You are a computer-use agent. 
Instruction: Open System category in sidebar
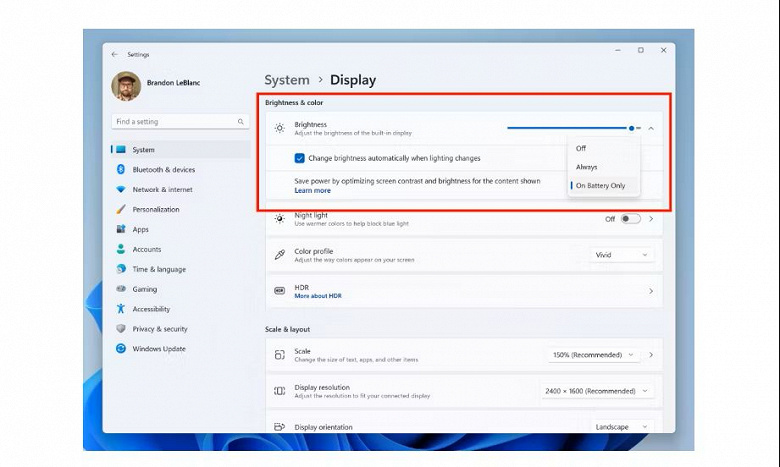click(181, 149)
